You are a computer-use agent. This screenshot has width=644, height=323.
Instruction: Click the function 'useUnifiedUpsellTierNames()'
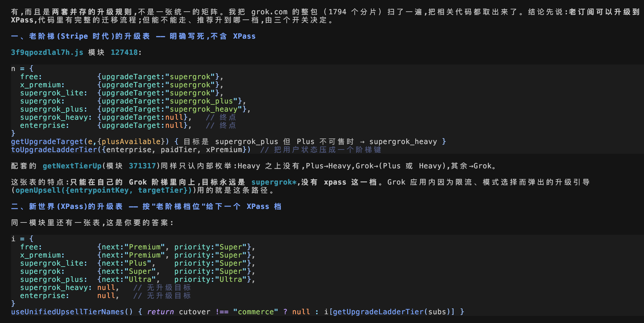(x=72, y=312)
